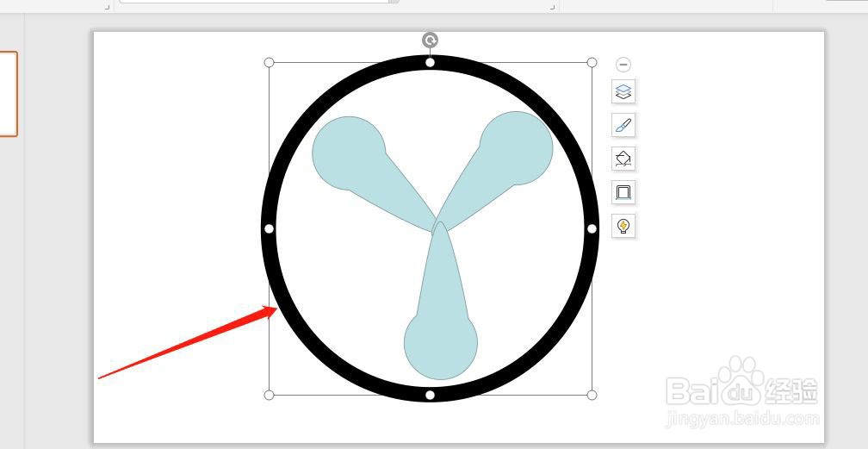Click the top-middle resize handle on the ring
The image size is (868, 449).
431,63
